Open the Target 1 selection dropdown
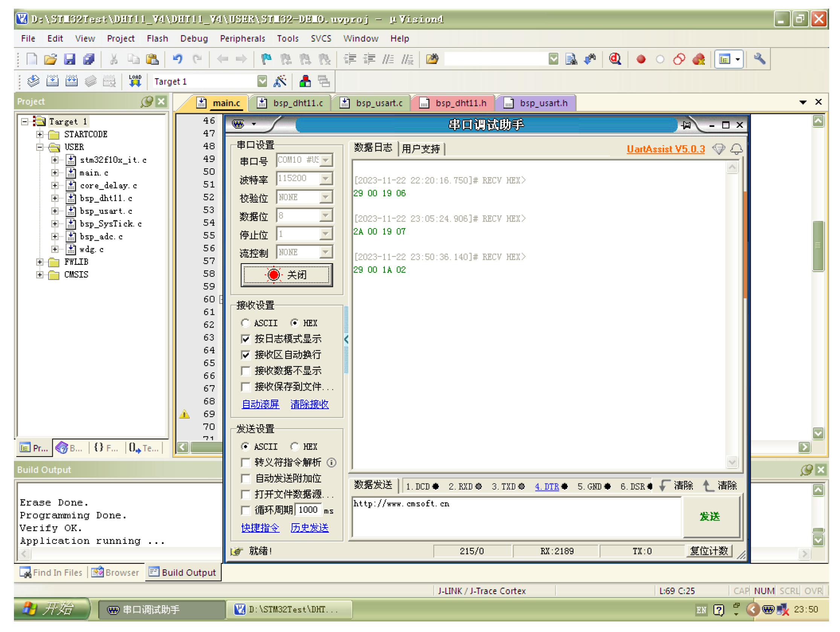Viewport: 840px width, 632px height. 262,81
